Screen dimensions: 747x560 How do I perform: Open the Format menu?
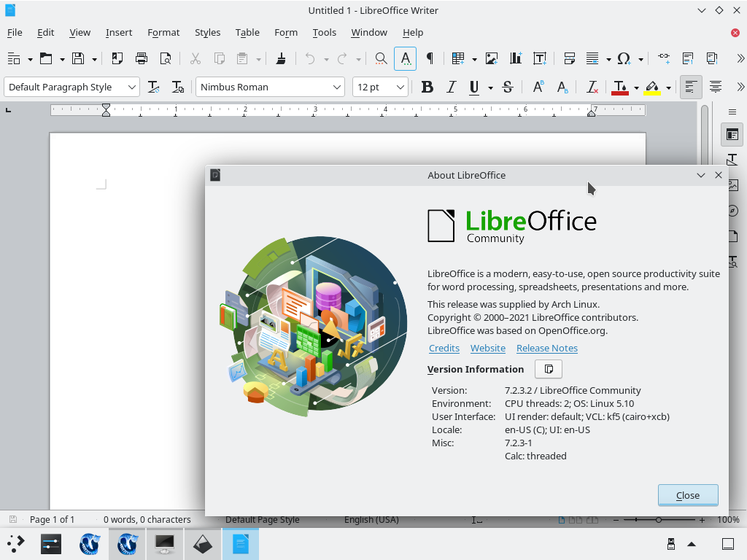[x=163, y=32]
